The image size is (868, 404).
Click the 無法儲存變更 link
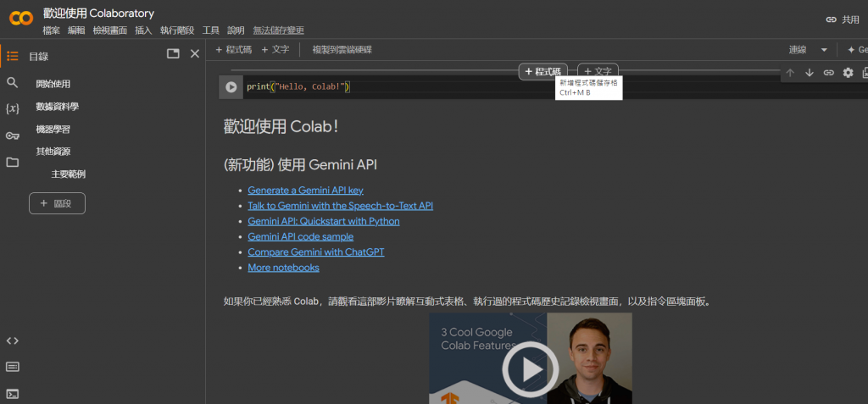(278, 30)
